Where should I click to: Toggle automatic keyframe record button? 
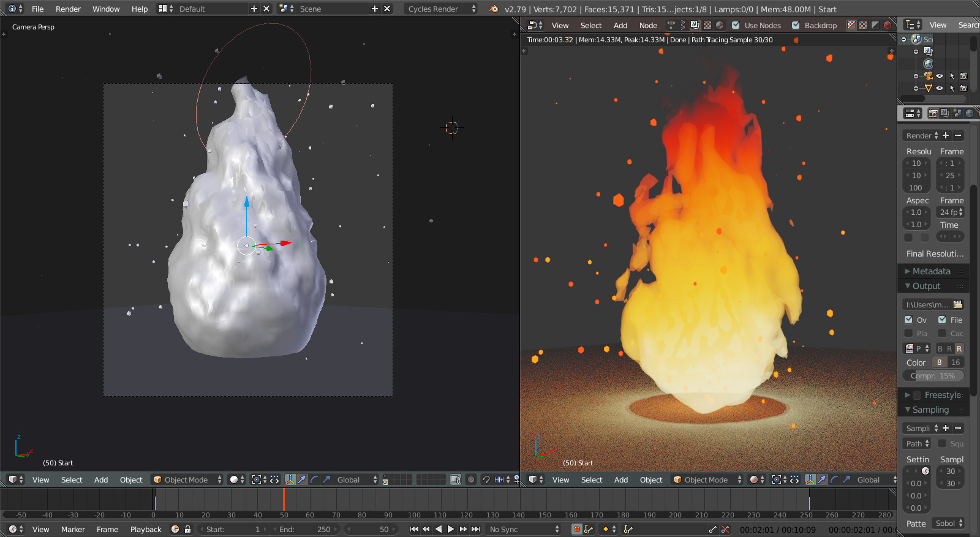click(x=576, y=529)
